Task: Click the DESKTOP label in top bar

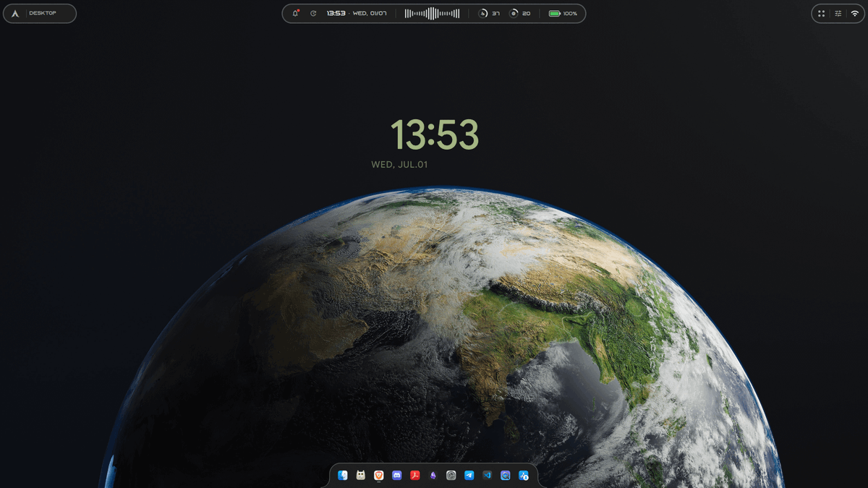Action: (43, 13)
